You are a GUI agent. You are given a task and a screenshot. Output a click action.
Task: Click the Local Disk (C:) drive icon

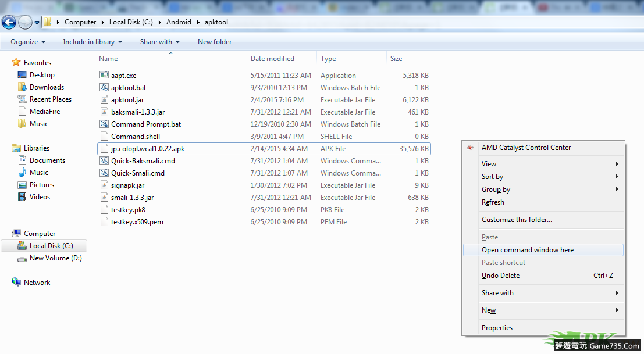(x=22, y=246)
